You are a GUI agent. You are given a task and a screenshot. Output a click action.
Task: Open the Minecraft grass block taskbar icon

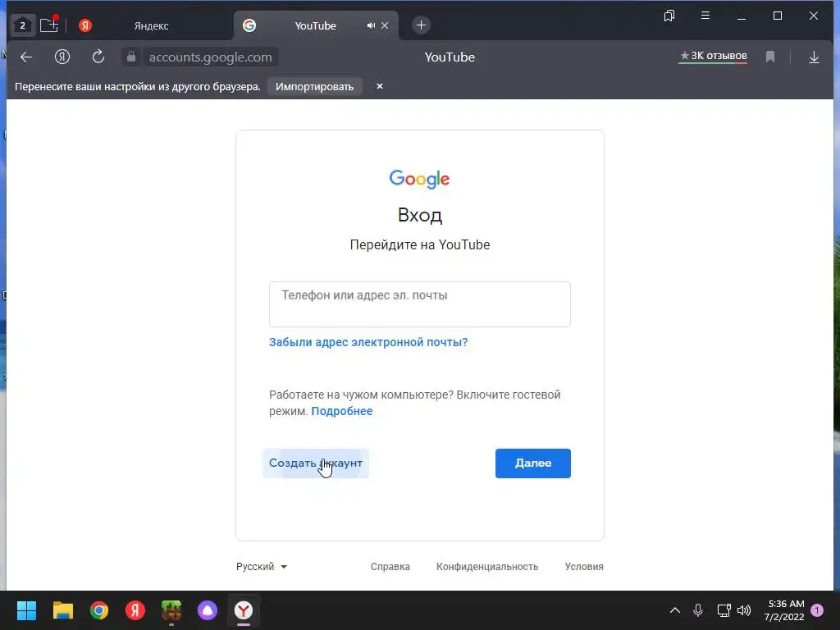click(171, 610)
